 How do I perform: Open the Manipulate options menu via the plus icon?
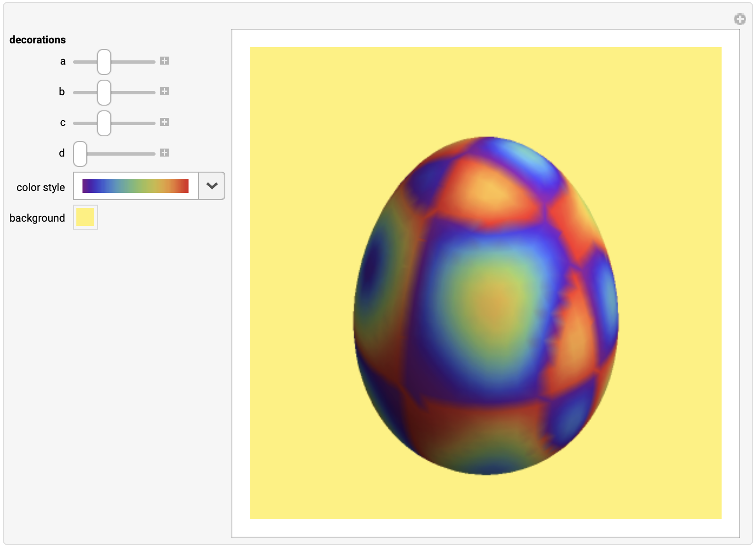pos(740,19)
